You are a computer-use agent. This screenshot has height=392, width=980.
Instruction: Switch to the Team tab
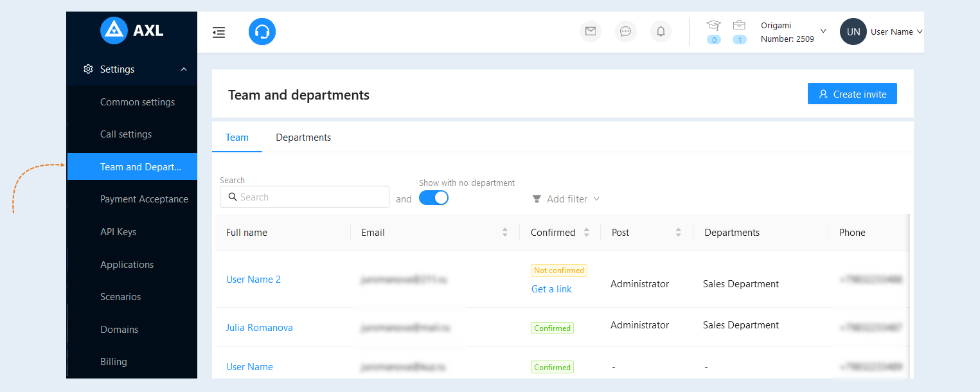point(237,138)
